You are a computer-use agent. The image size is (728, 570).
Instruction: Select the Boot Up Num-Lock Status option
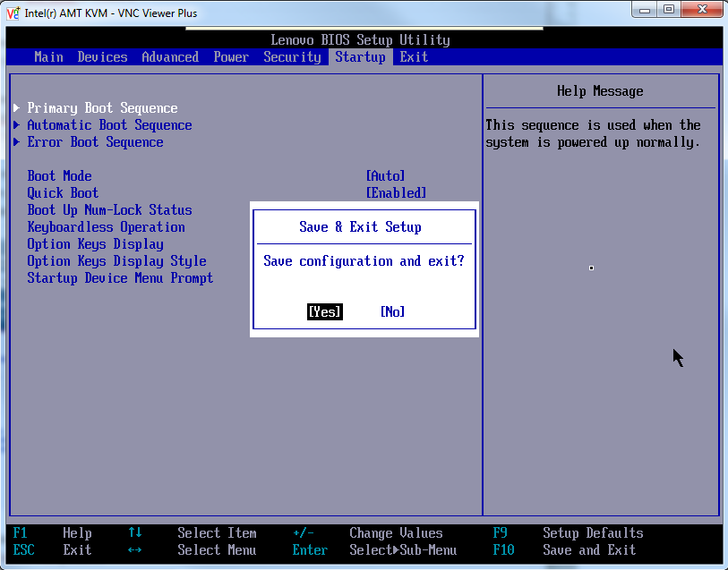pyautogui.click(x=109, y=210)
